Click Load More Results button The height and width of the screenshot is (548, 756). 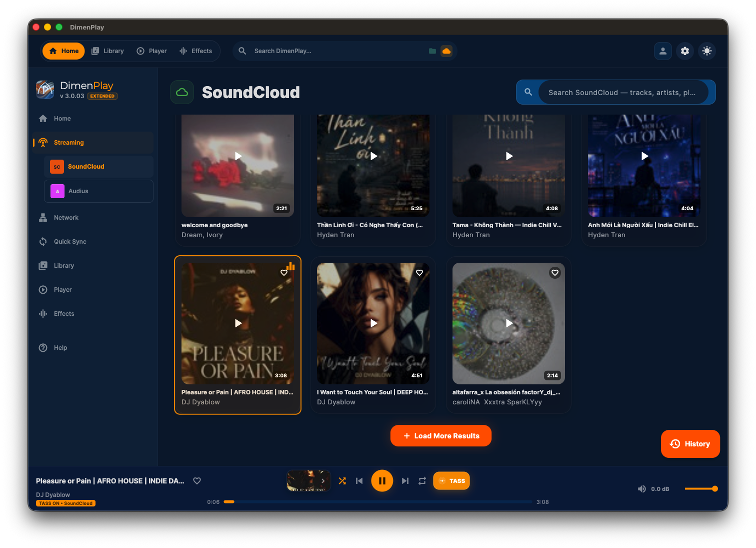(441, 436)
